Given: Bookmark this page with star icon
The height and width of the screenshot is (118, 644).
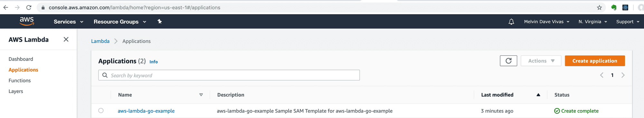Looking at the screenshot, I should click(x=599, y=7).
